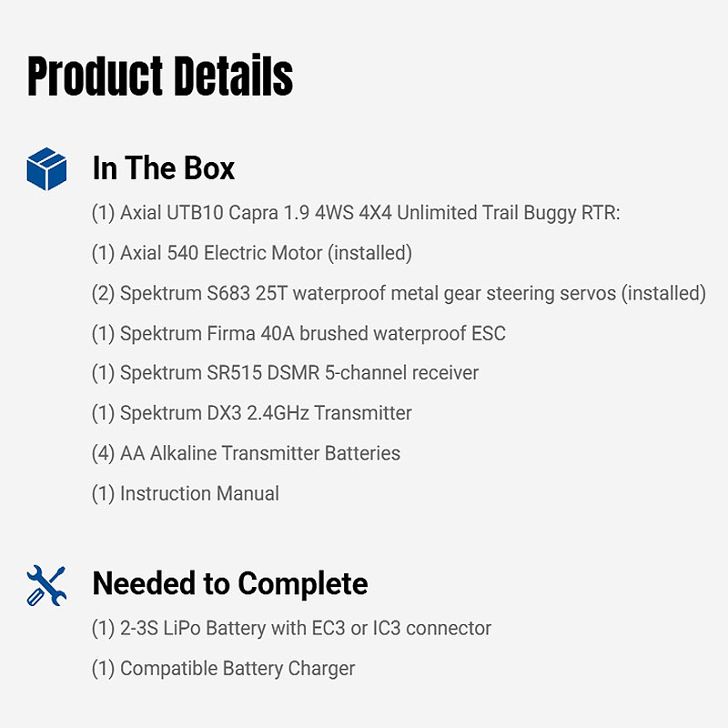Screen dimensions: 728x728
Task: Click the Product Details heading
Action: 160,76
